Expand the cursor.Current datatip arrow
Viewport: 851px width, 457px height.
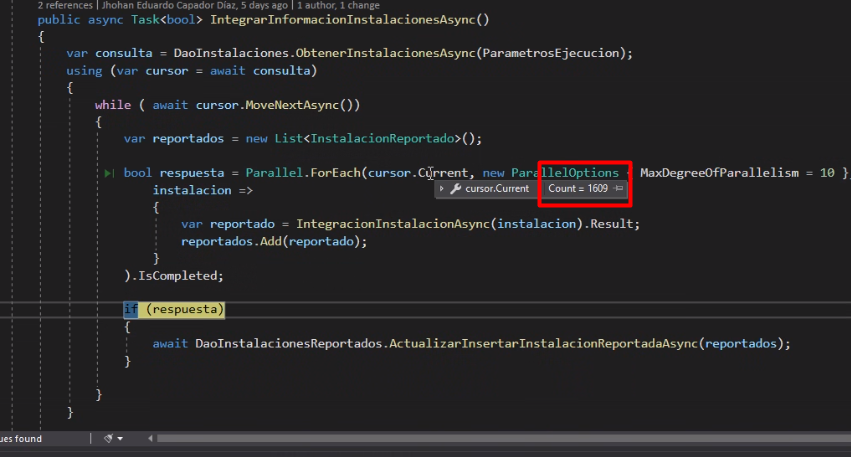pyautogui.click(x=441, y=189)
